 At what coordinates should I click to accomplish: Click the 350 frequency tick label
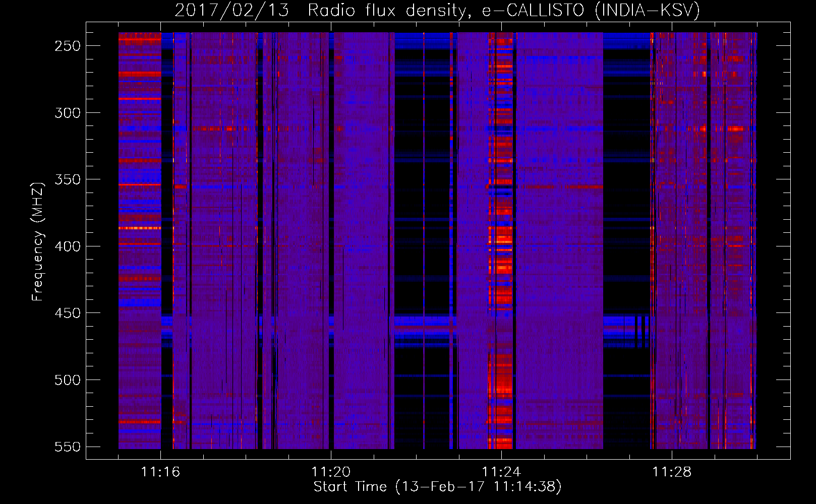68,179
